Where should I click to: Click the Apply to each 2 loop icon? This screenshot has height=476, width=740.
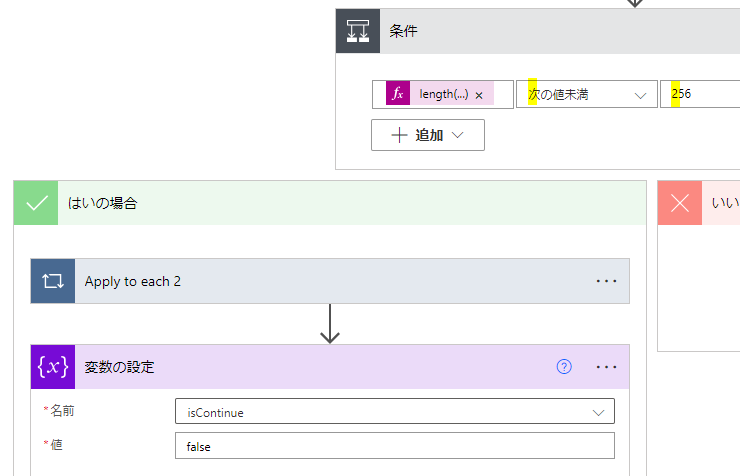pyautogui.click(x=53, y=281)
